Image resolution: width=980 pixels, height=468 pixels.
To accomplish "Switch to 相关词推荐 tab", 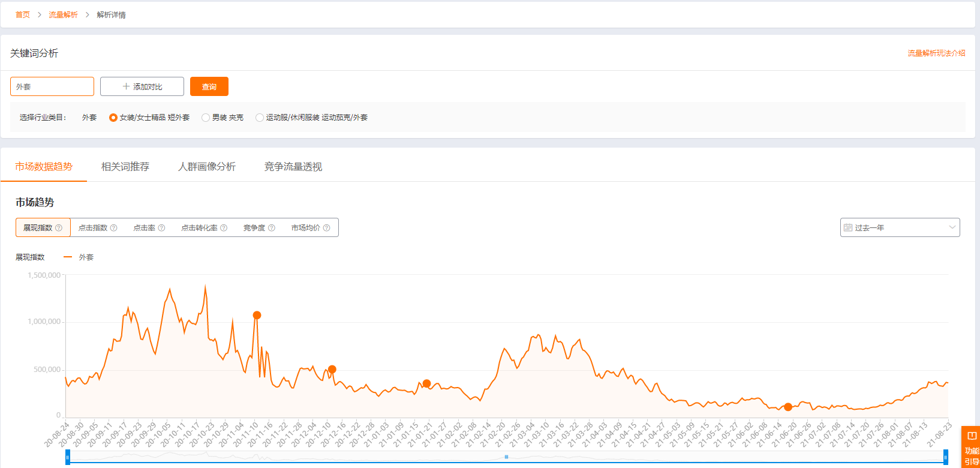I will (125, 167).
